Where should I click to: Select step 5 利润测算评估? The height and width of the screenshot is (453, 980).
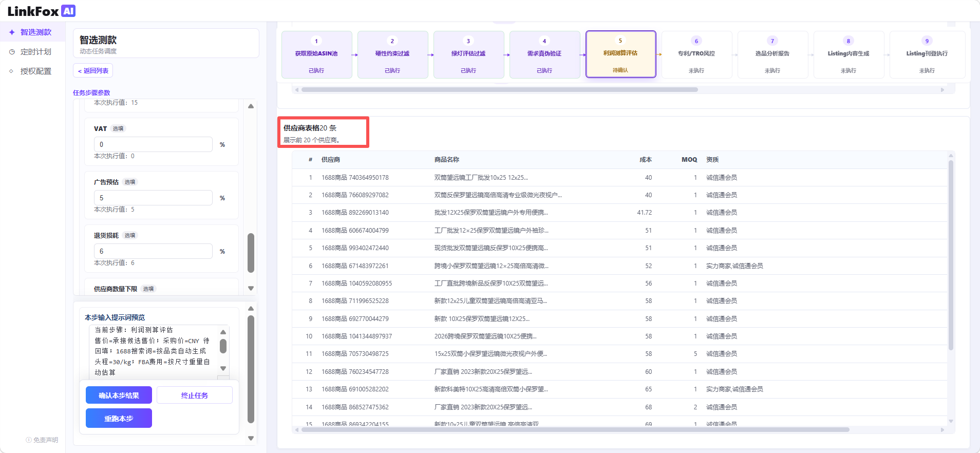620,54
